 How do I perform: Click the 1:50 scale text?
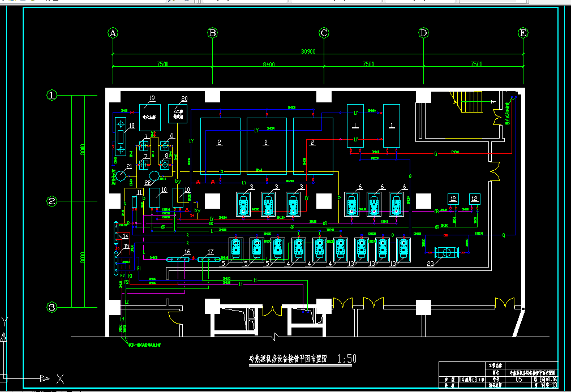click(347, 359)
